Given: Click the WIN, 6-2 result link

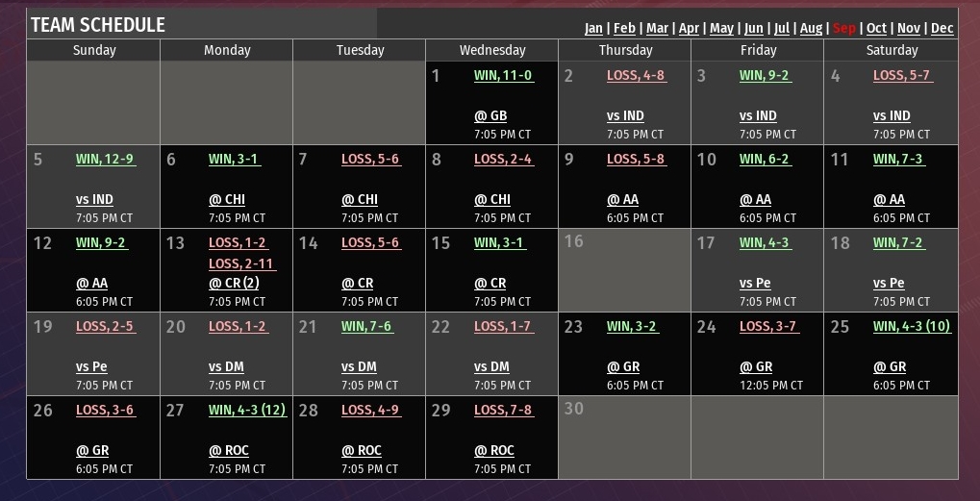Looking at the screenshot, I should tap(764, 159).
